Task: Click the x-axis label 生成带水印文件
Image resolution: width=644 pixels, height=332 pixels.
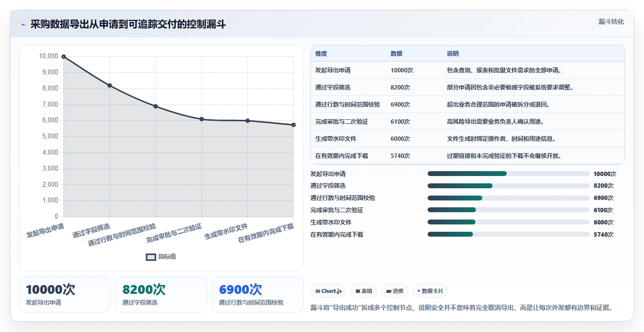Action: coord(226,231)
